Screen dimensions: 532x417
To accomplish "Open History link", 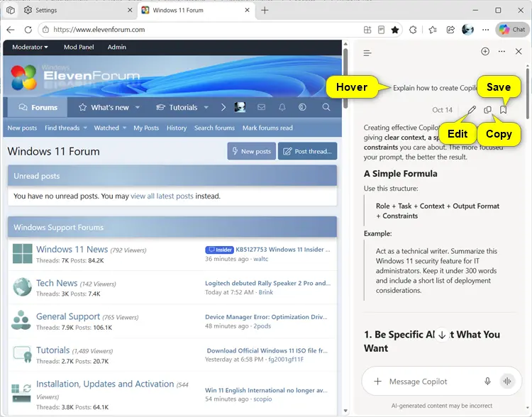I will pos(177,128).
